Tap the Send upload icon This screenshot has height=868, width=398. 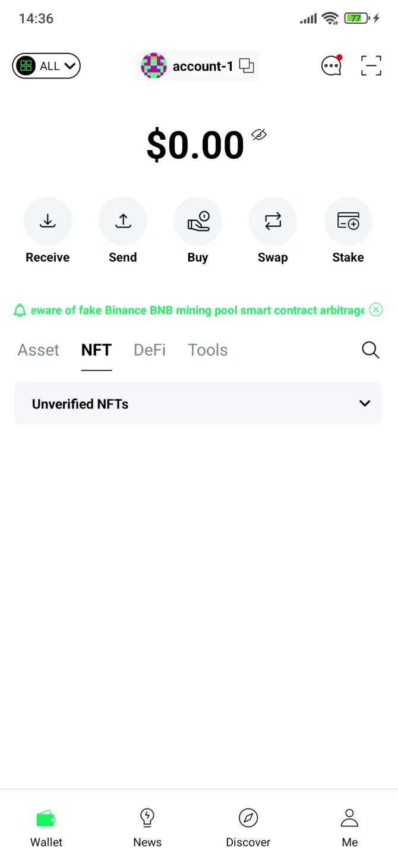click(x=123, y=221)
